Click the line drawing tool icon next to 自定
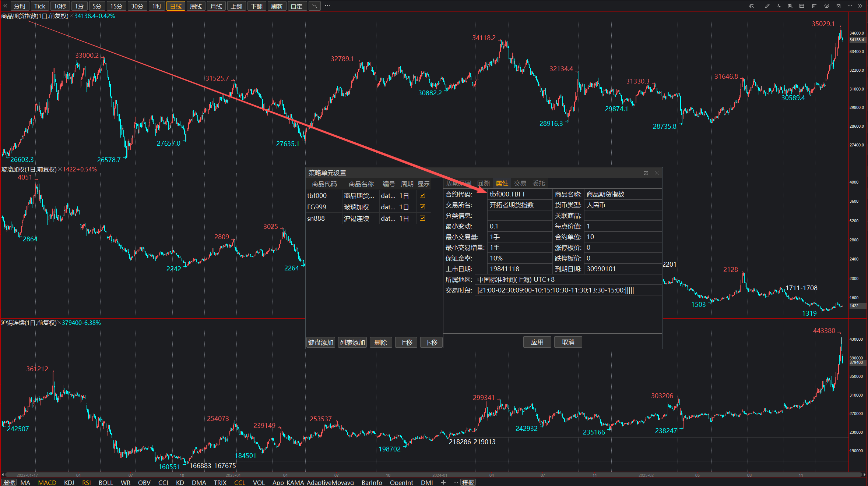Screen dimensions: 868x486 314,6
